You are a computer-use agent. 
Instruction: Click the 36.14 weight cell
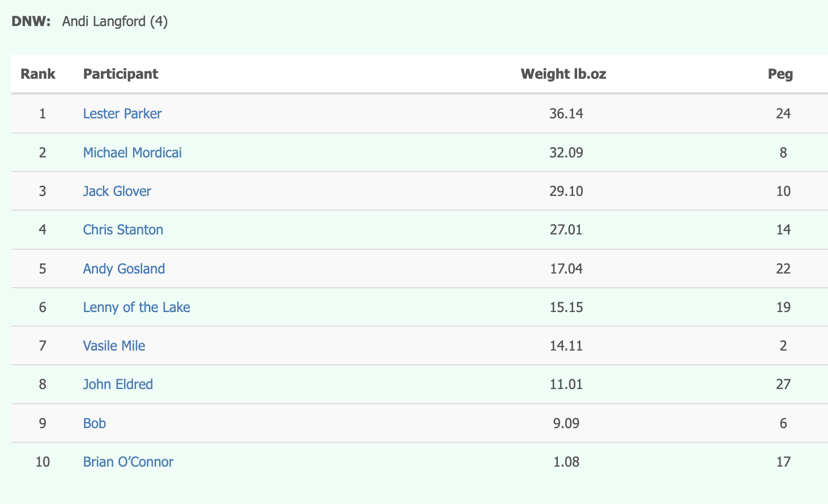[x=566, y=114]
